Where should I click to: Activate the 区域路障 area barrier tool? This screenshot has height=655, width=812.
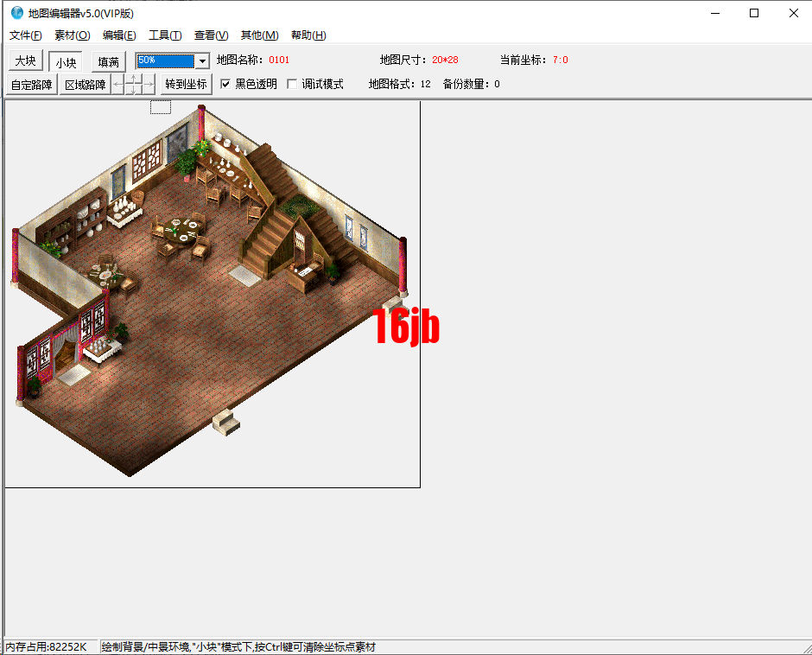[x=86, y=84]
